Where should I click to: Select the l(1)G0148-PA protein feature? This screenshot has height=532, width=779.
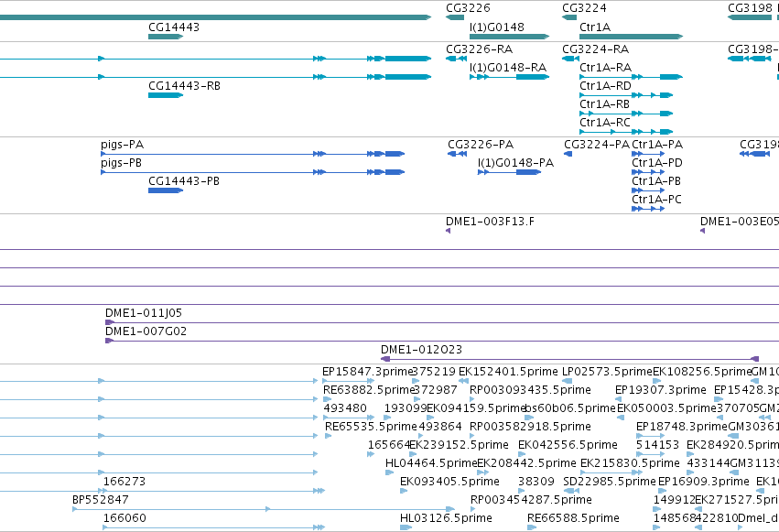[509, 172]
